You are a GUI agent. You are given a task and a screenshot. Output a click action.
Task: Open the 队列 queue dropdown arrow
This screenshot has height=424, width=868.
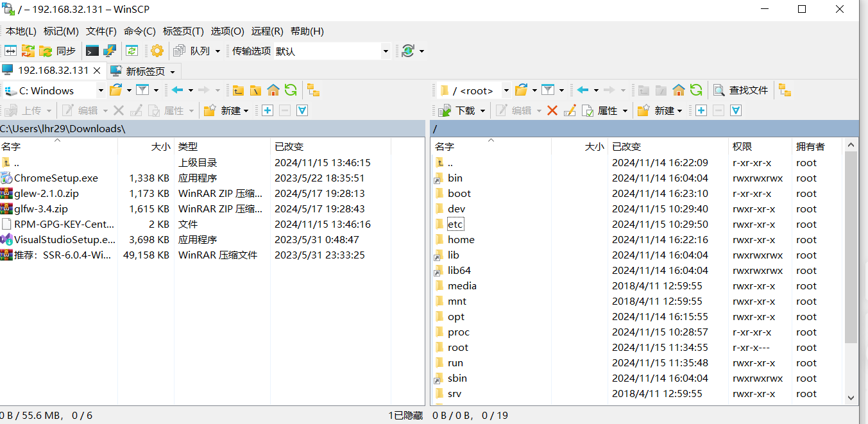pos(217,51)
